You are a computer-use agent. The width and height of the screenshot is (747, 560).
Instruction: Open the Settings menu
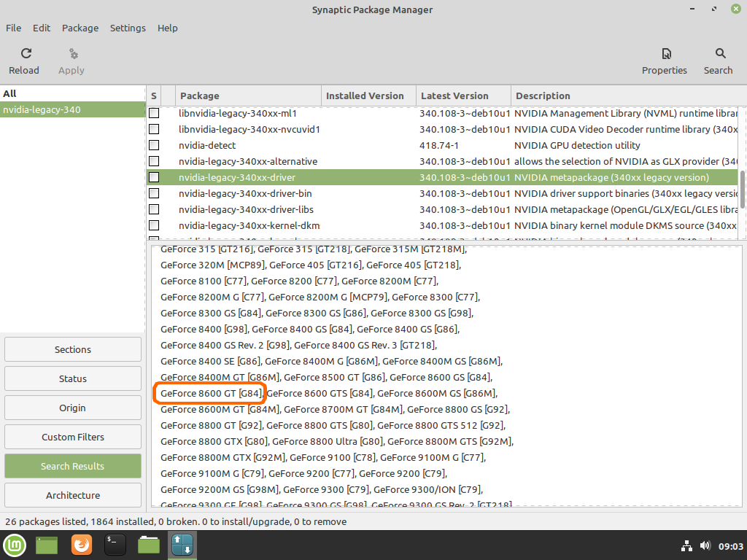point(128,28)
